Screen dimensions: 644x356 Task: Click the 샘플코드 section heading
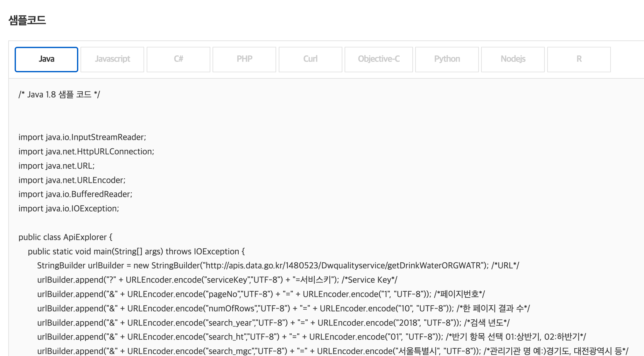pos(27,20)
